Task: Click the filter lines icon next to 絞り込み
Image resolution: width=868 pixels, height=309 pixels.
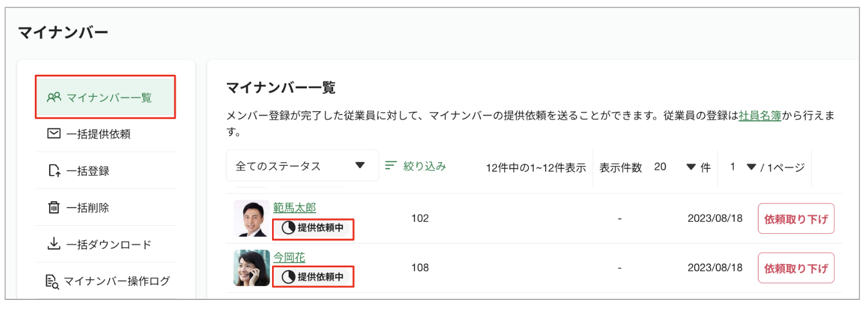Action: (x=391, y=165)
